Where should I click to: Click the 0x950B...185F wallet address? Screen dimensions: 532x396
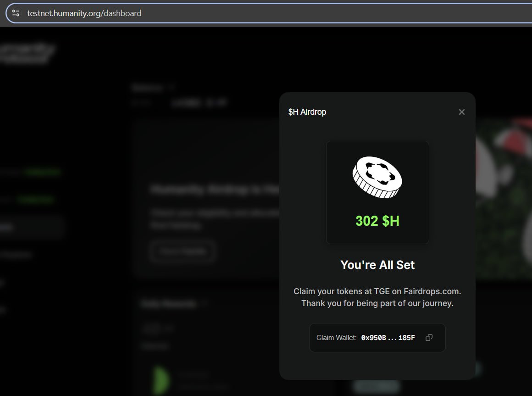[x=388, y=338]
